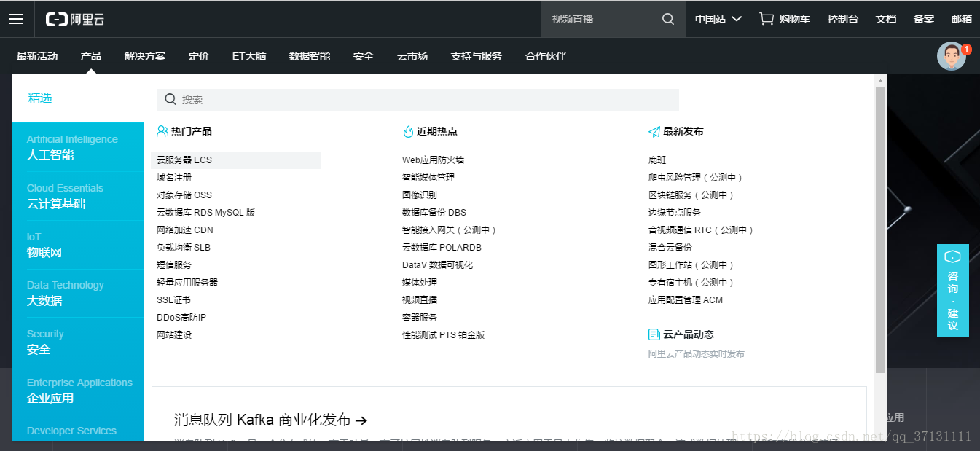Click the 云产品动态 document icon

(x=654, y=334)
